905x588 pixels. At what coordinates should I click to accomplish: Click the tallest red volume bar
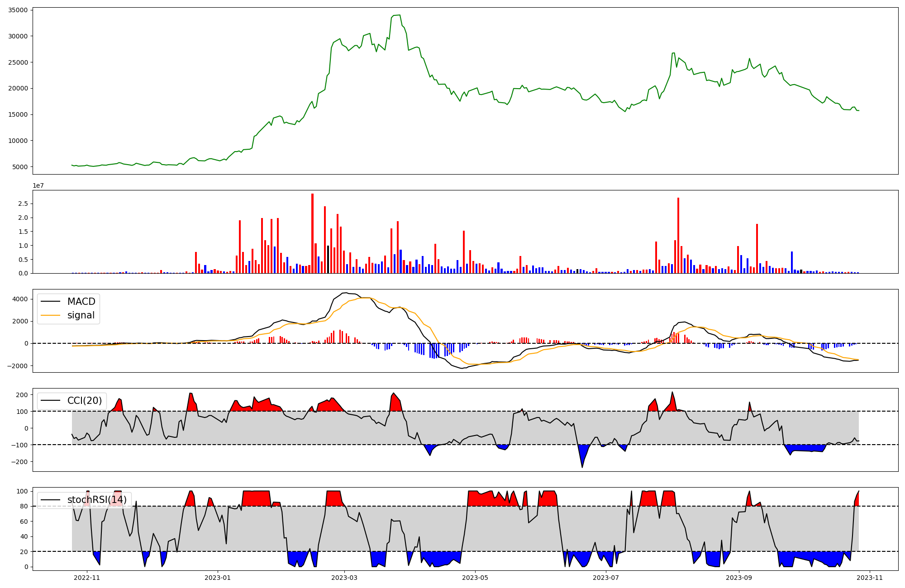[312, 233]
